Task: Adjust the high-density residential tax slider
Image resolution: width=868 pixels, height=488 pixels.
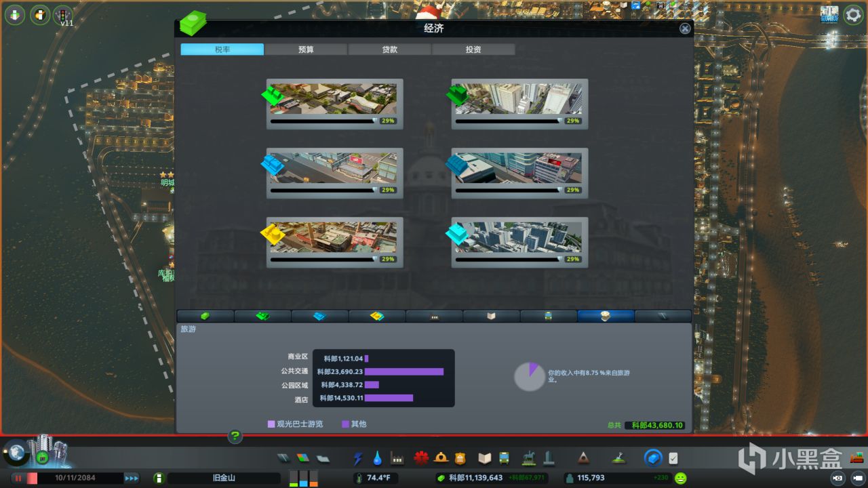Action: pos(509,121)
